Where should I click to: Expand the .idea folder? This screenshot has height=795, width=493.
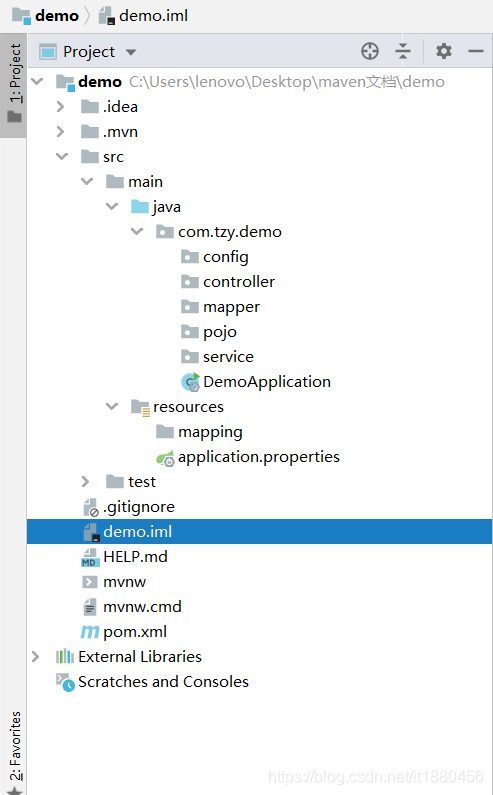[60, 106]
